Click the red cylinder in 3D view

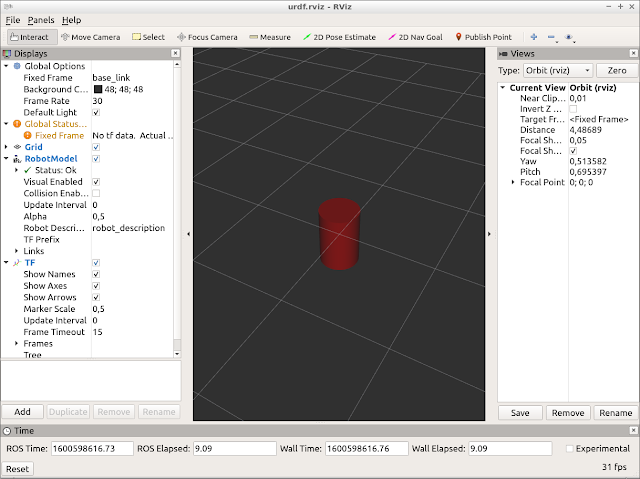pos(339,234)
